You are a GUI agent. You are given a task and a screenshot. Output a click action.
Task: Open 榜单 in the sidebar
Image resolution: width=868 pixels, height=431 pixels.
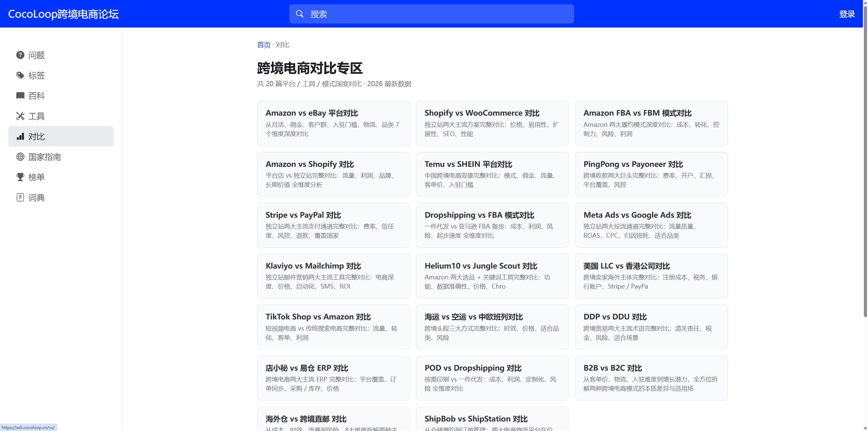click(x=61, y=177)
